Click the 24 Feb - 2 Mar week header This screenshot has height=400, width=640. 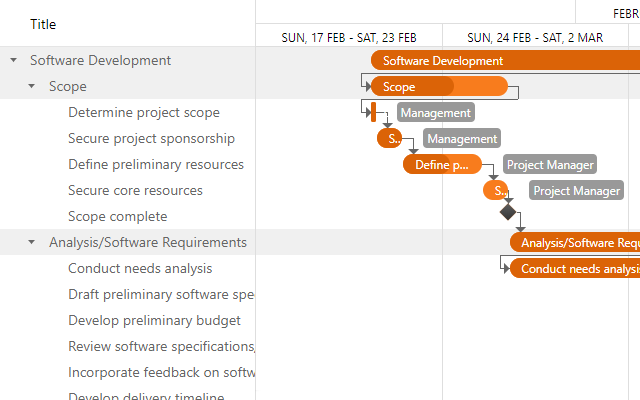(x=534, y=37)
